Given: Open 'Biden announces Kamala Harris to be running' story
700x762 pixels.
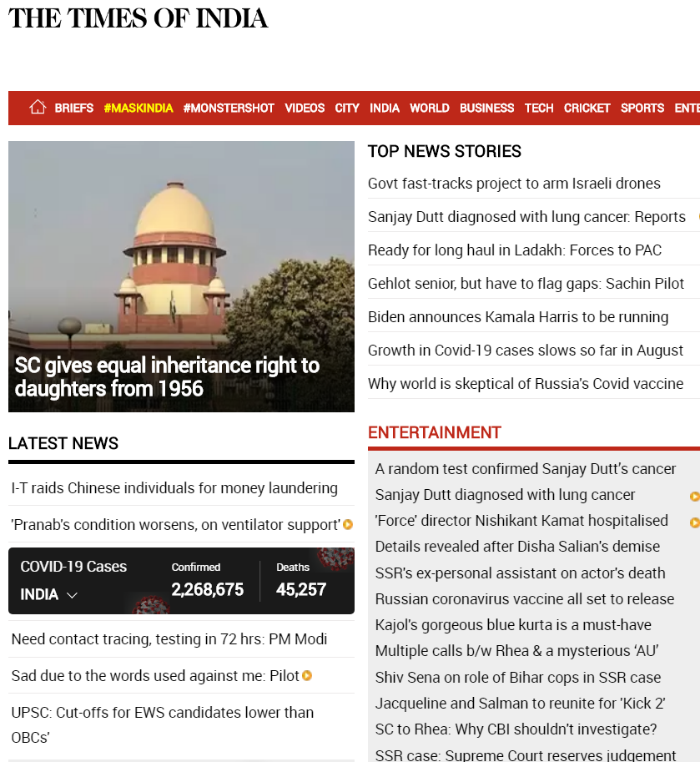Looking at the screenshot, I should click(x=518, y=317).
